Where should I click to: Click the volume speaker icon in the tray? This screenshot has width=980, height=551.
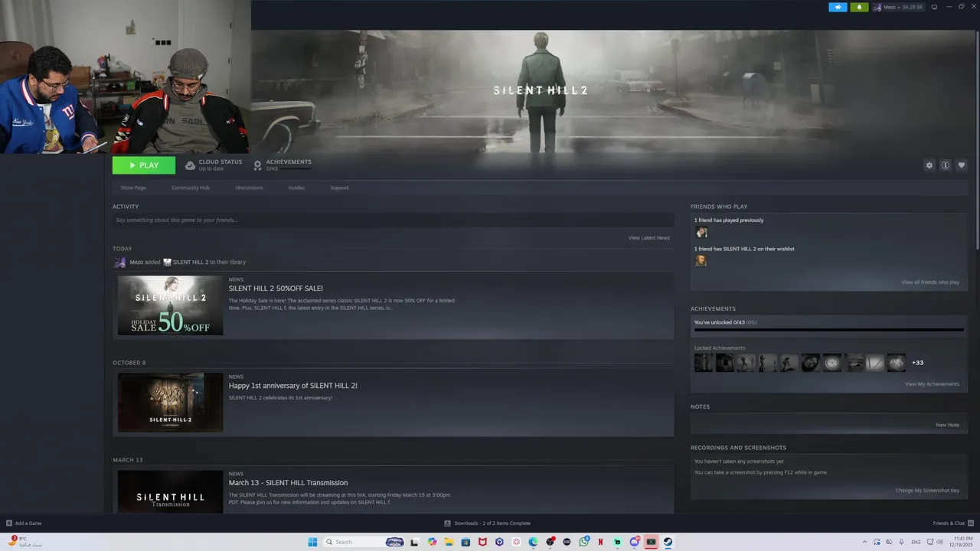tap(939, 542)
